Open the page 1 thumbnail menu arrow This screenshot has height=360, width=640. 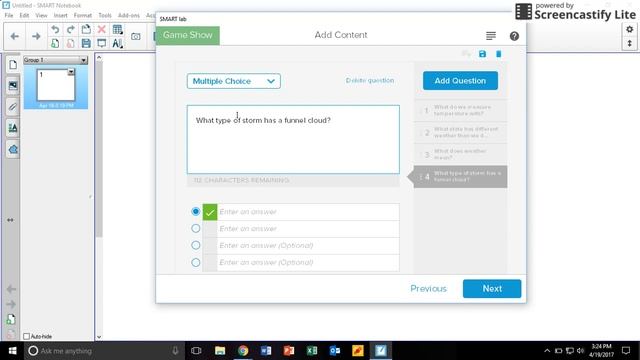click(71, 72)
